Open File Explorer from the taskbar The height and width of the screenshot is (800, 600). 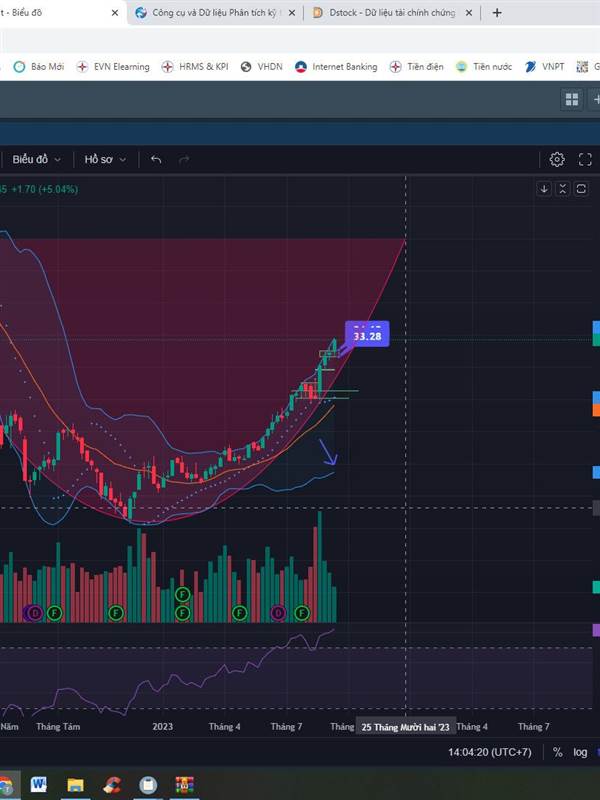point(75,784)
